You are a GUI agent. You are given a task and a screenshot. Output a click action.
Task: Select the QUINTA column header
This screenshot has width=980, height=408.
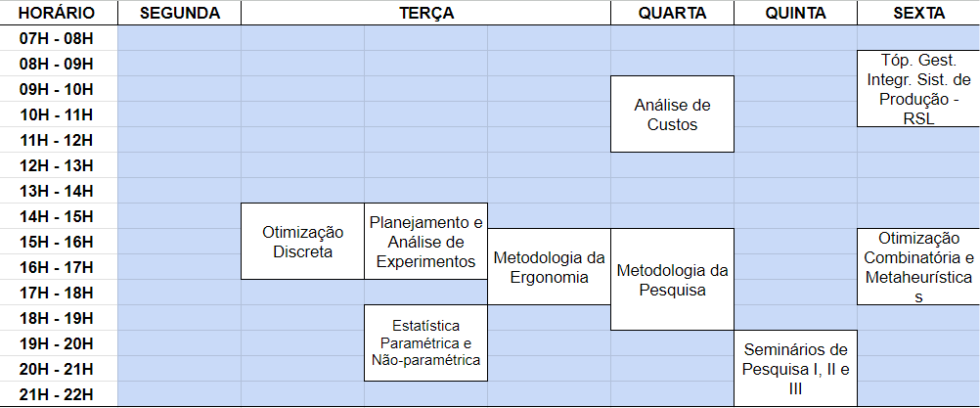tap(794, 13)
